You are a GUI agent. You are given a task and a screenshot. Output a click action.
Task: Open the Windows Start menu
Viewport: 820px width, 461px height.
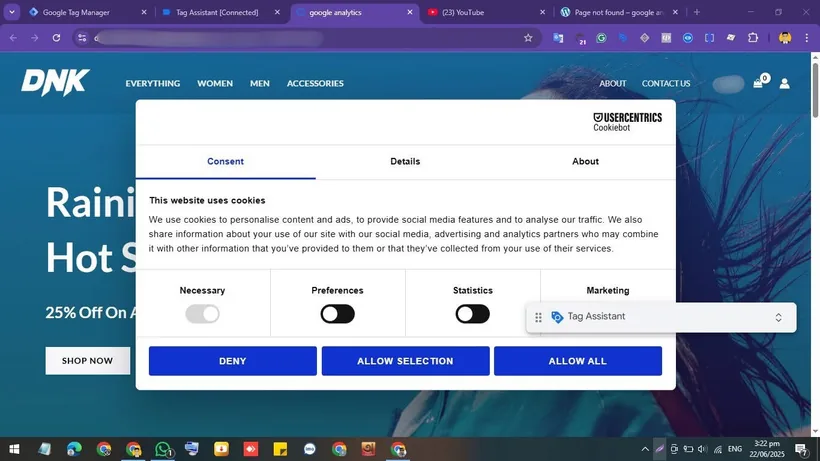(14, 449)
